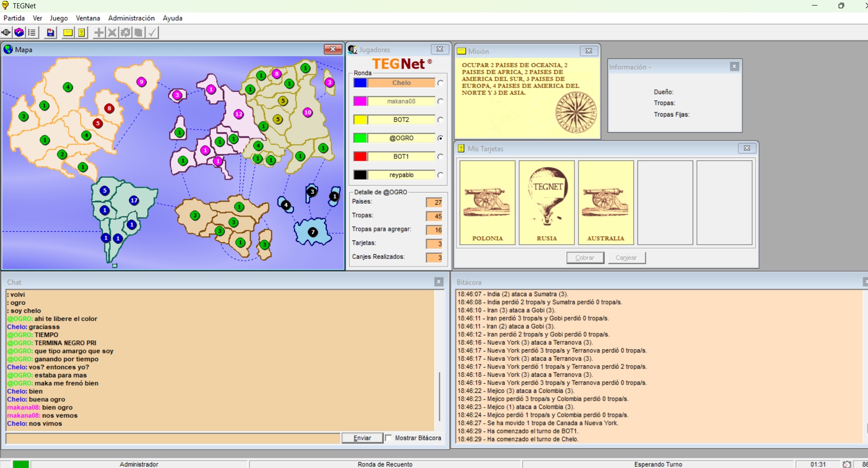The width and height of the screenshot is (868, 468).
Task: Click the checkmark end turn toolbar icon
Action: pos(152,33)
